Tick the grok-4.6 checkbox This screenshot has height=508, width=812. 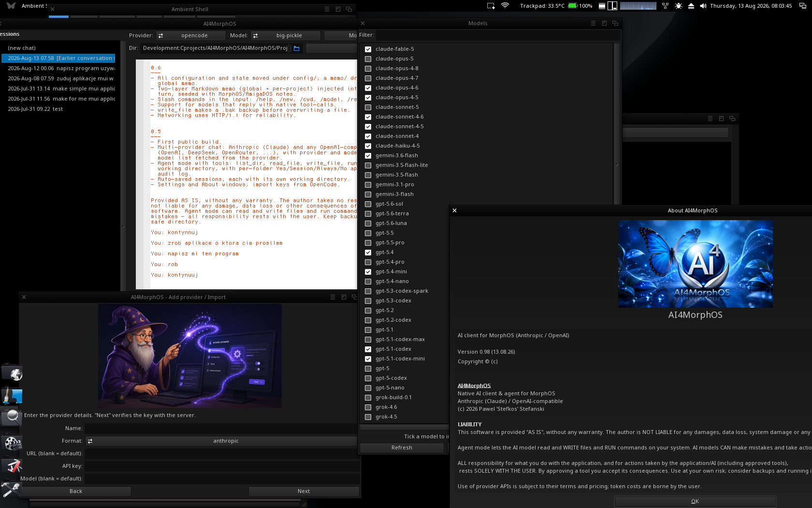(x=368, y=407)
